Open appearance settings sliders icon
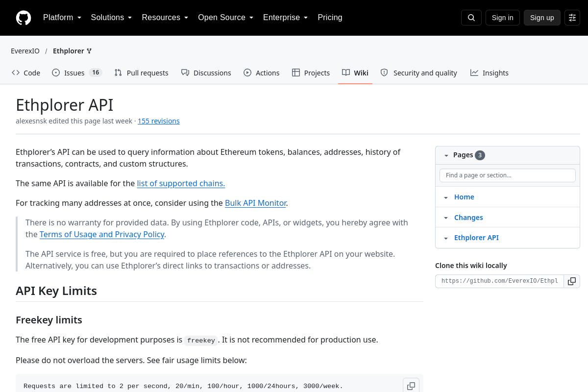 572,18
